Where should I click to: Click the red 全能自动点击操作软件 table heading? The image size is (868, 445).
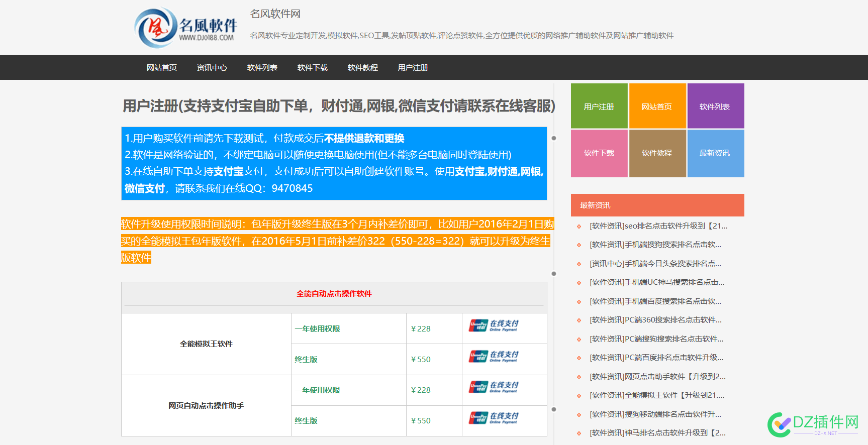pyautogui.click(x=334, y=293)
